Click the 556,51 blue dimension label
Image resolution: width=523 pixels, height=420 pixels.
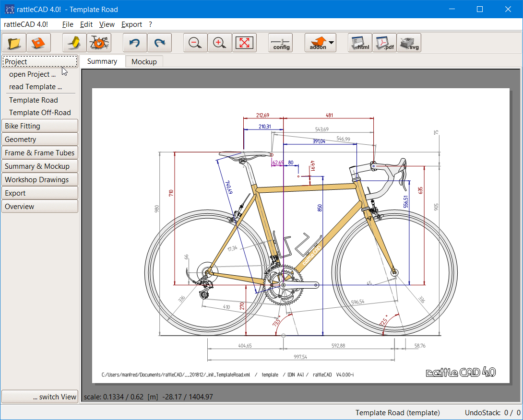tap(405, 202)
